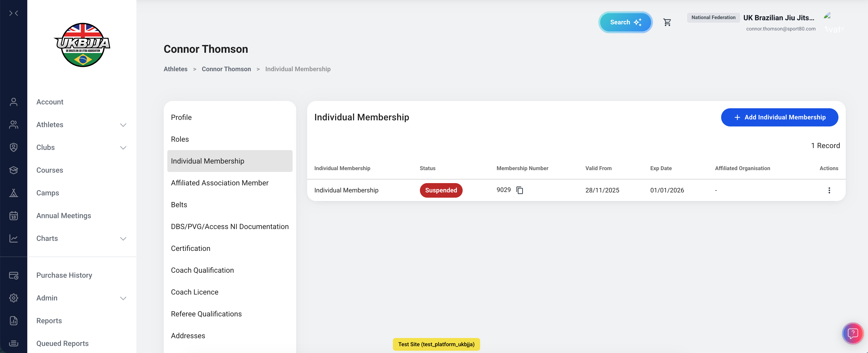Screen dimensions: 868x353
Task: Open three-dot actions menu for membership row
Action: [829, 190]
